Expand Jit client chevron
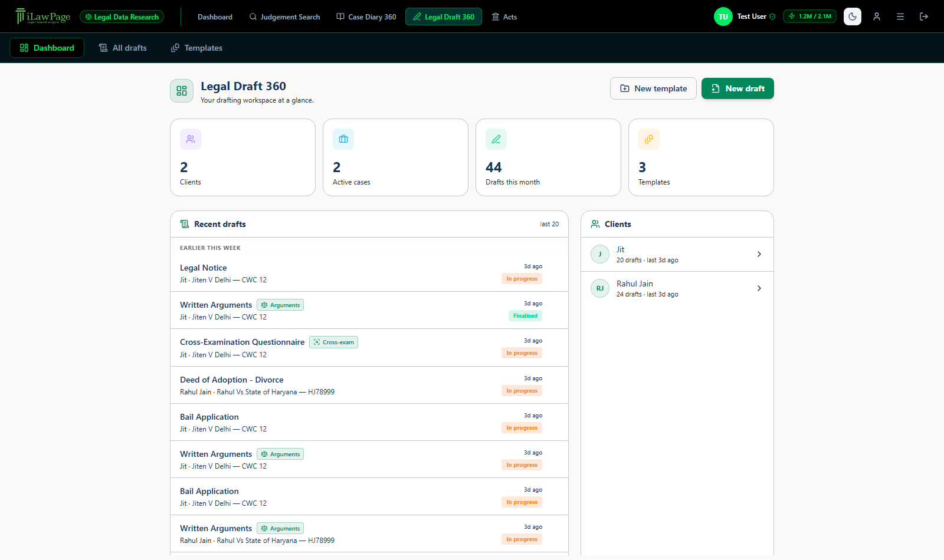The height and width of the screenshot is (560, 944). coord(759,254)
